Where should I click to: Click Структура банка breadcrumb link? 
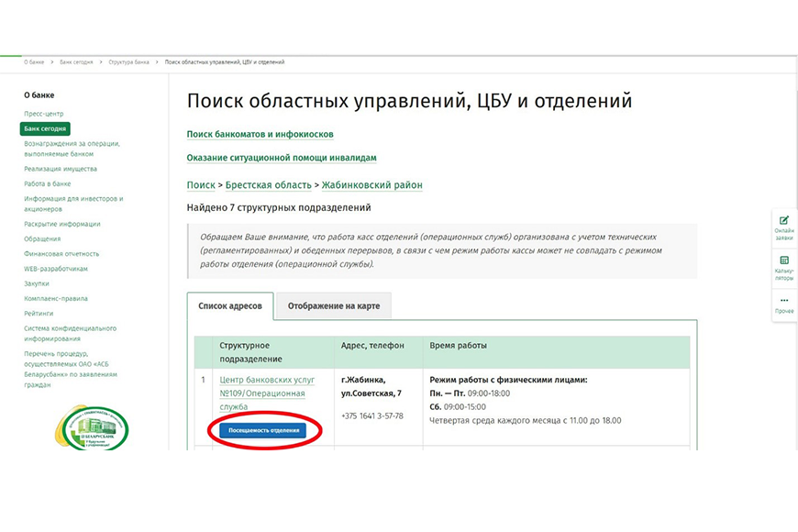coord(128,62)
